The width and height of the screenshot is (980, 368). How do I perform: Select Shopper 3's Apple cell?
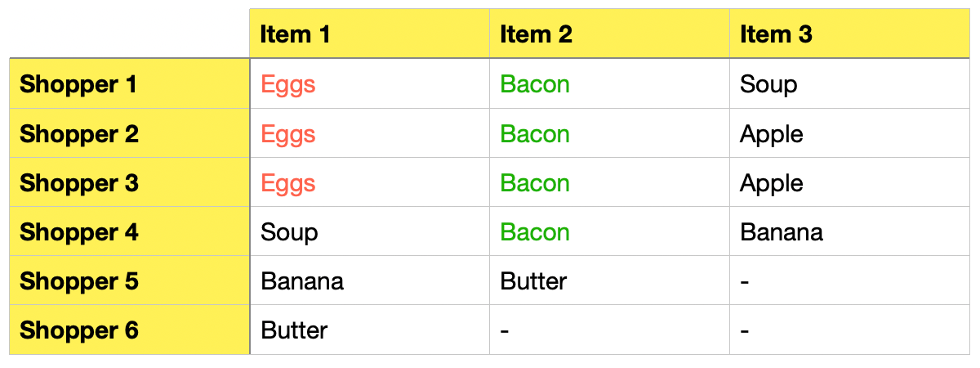[850, 182]
